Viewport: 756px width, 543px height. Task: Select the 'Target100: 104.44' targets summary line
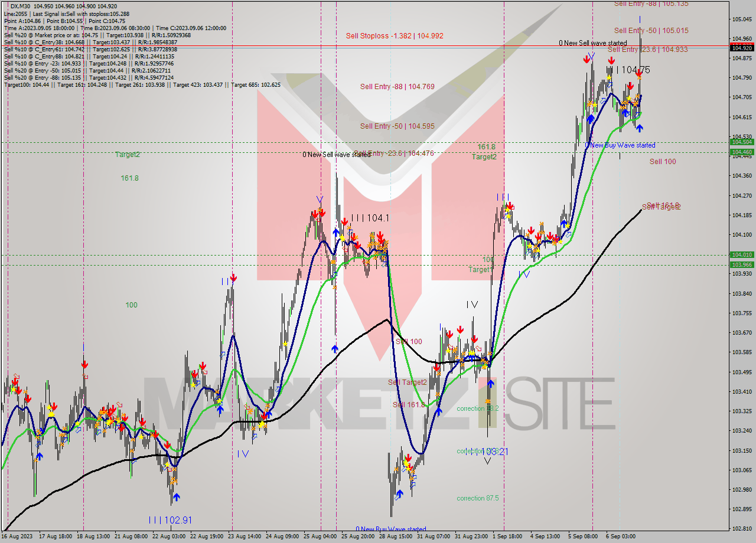[142, 84]
